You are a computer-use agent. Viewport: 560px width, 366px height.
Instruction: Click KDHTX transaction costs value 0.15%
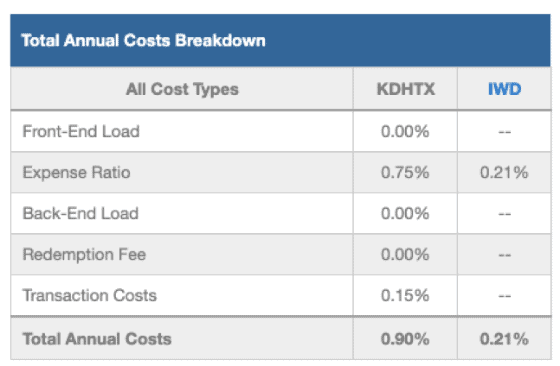(x=405, y=295)
